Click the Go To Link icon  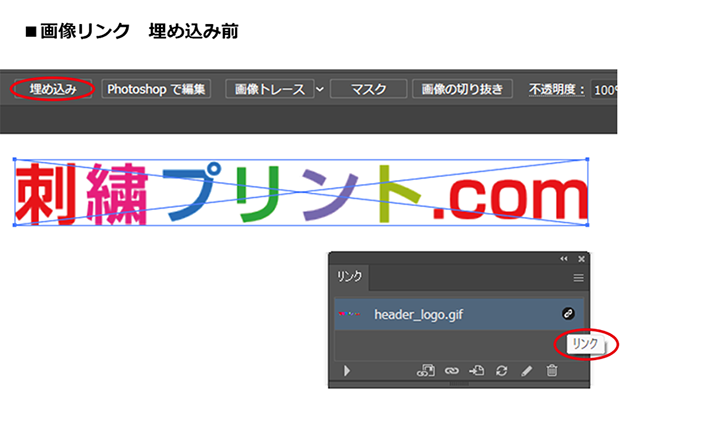coord(477,371)
